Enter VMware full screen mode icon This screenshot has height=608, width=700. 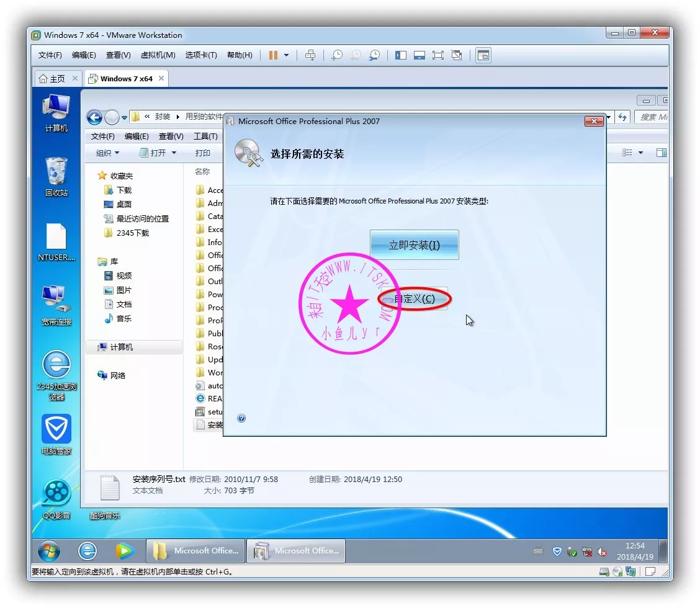[x=438, y=55]
